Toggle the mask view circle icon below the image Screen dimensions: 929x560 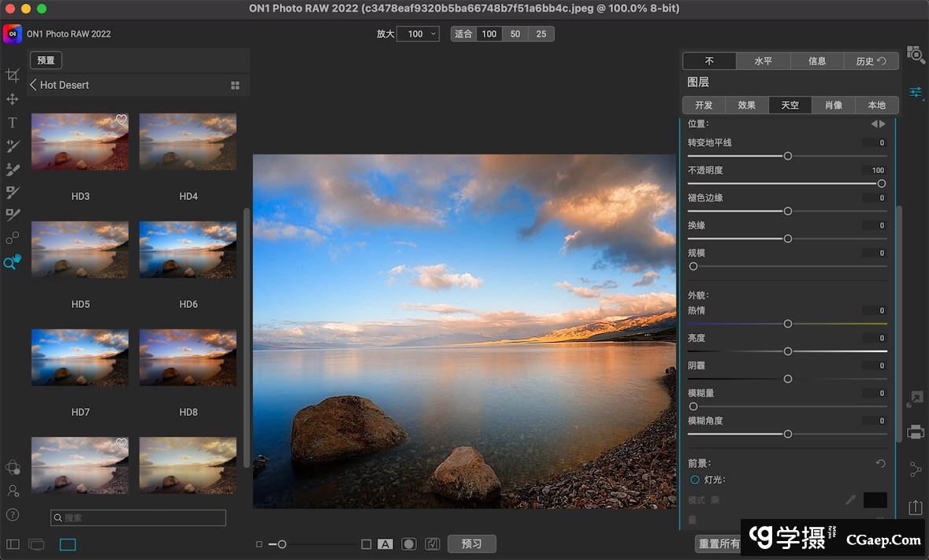[x=409, y=544]
